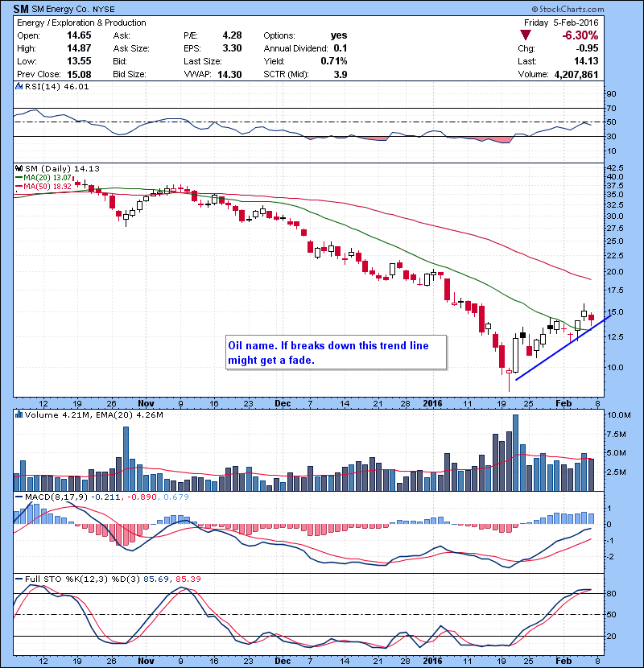Click the Volume bar-chart icon
Screen dimensions: 644x668
(x=19, y=414)
